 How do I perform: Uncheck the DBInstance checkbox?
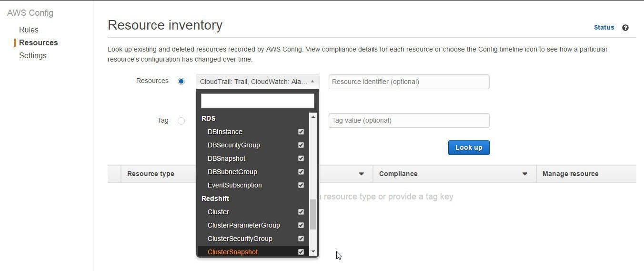tap(301, 132)
